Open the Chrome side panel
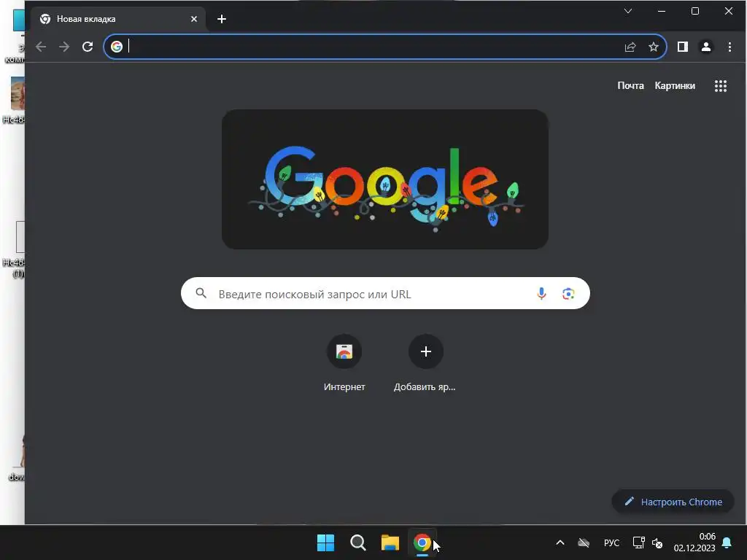The width and height of the screenshot is (747, 560). (x=683, y=47)
